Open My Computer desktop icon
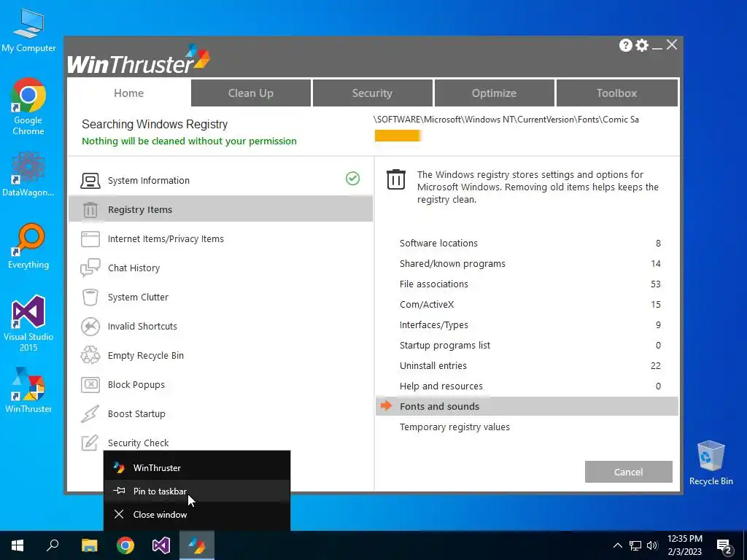Image resolution: width=747 pixels, height=560 pixels. pos(28,31)
